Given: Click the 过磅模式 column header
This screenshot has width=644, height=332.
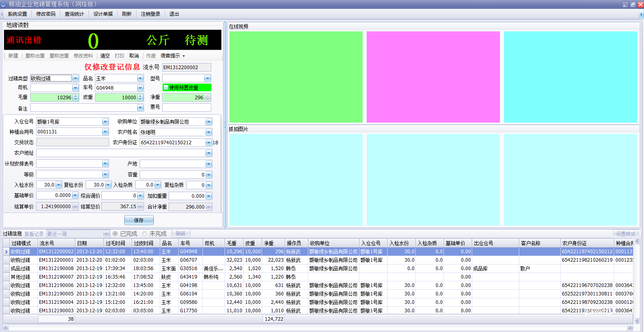Looking at the screenshot, I should (x=24, y=243).
